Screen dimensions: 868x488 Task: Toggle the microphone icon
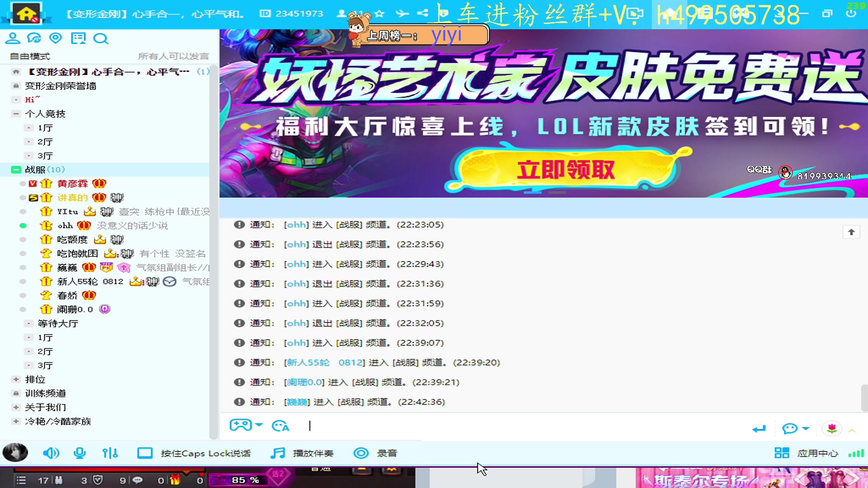pos(80,453)
